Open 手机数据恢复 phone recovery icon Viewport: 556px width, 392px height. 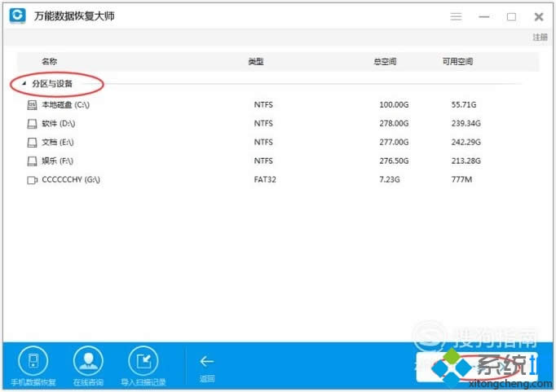click(x=33, y=361)
